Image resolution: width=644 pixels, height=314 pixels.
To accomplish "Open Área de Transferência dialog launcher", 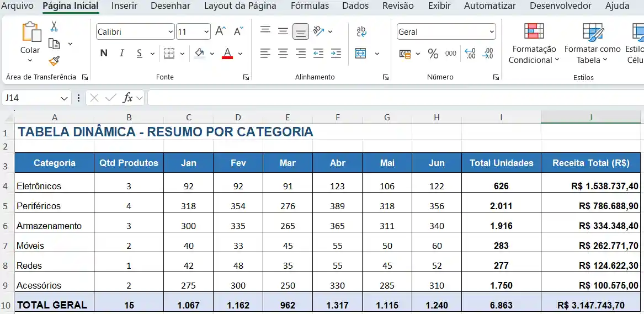I will [x=84, y=77].
